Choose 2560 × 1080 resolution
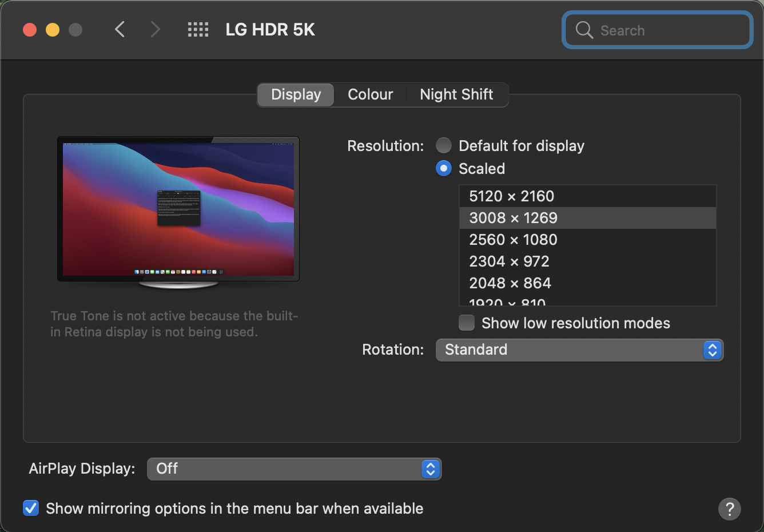Viewport: 764px width, 532px height. [588, 240]
